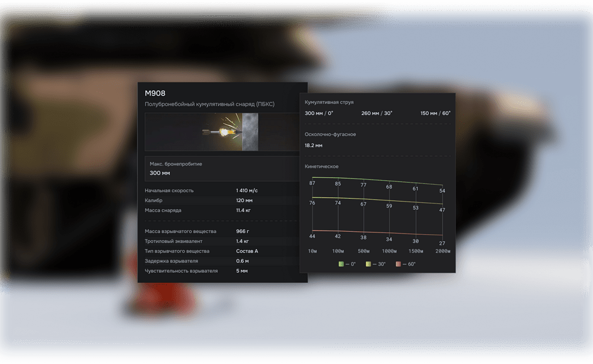Select the Макс. бронепробитие box
Screen dimensions: 593x364
click(222, 168)
